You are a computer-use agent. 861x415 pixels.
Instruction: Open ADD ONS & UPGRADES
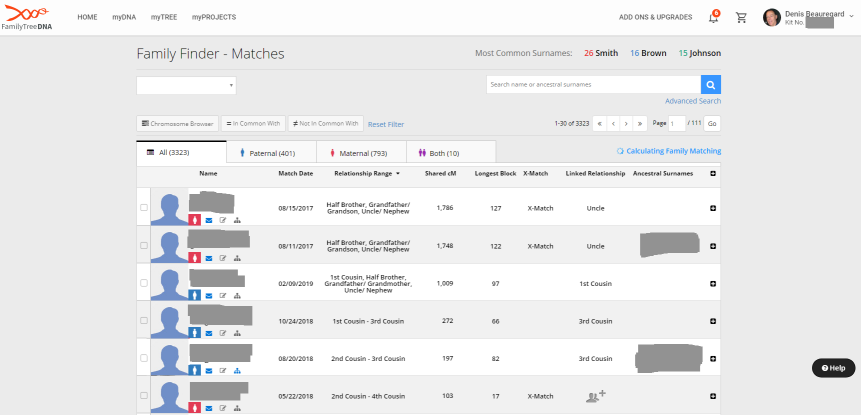point(656,17)
